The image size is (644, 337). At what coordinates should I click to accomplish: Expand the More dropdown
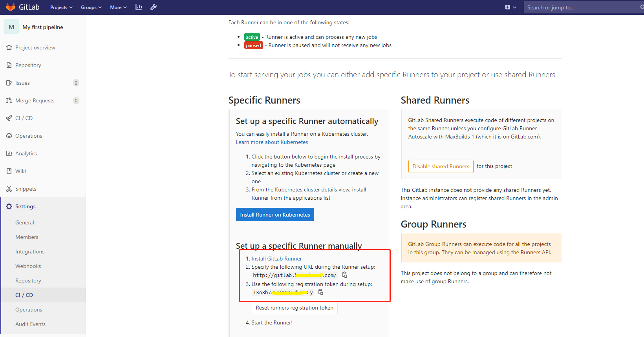click(x=118, y=7)
